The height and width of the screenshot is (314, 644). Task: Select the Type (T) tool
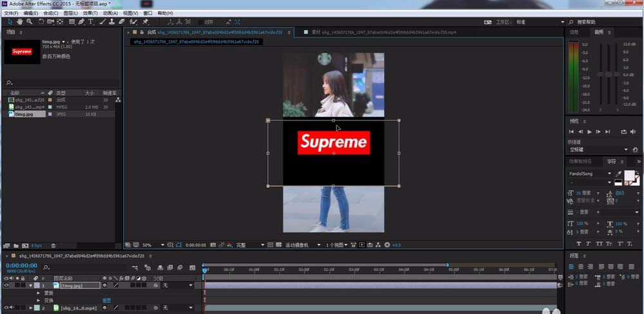click(x=91, y=22)
